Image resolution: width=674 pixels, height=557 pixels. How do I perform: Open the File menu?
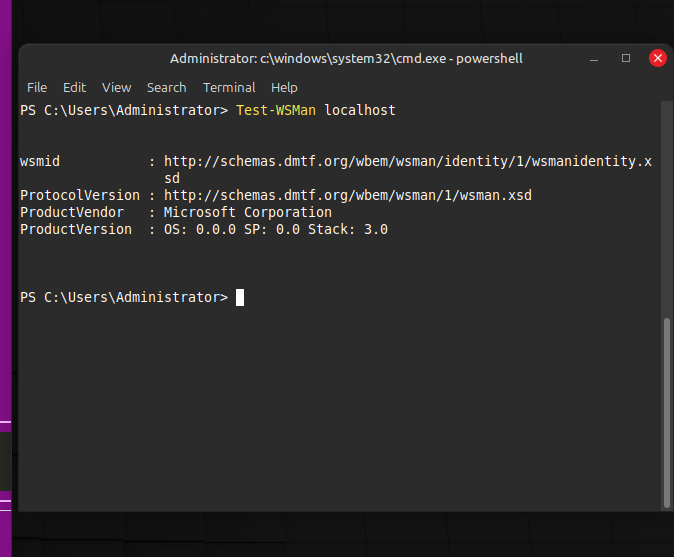coord(37,87)
